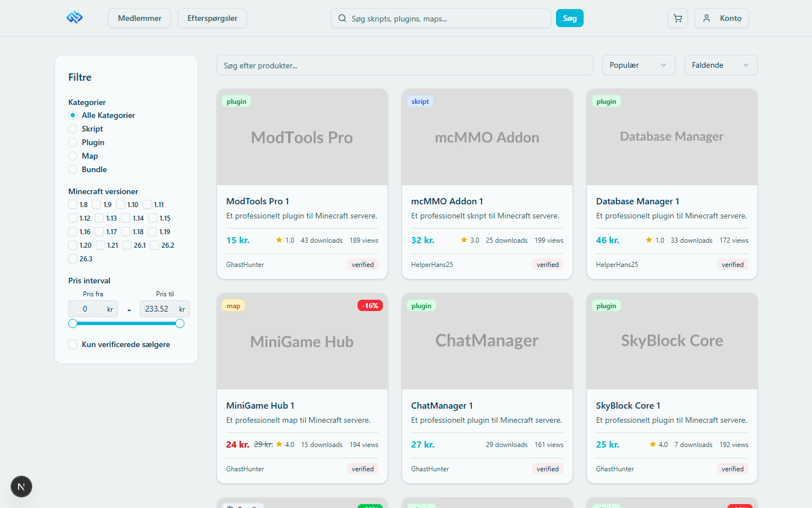The height and width of the screenshot is (508, 812).
Task: Open seller HelperHans25 on mcMMO Addon card
Action: tap(432, 265)
